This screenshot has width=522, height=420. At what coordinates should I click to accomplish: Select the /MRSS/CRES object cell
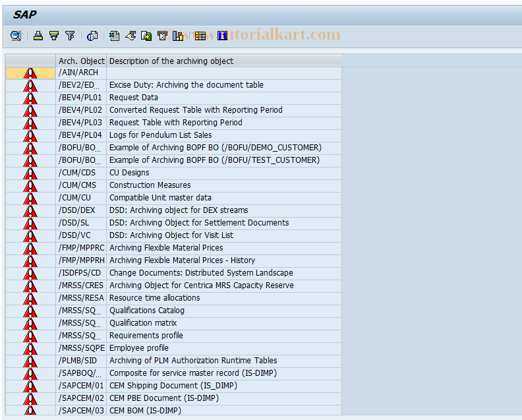pos(81,285)
